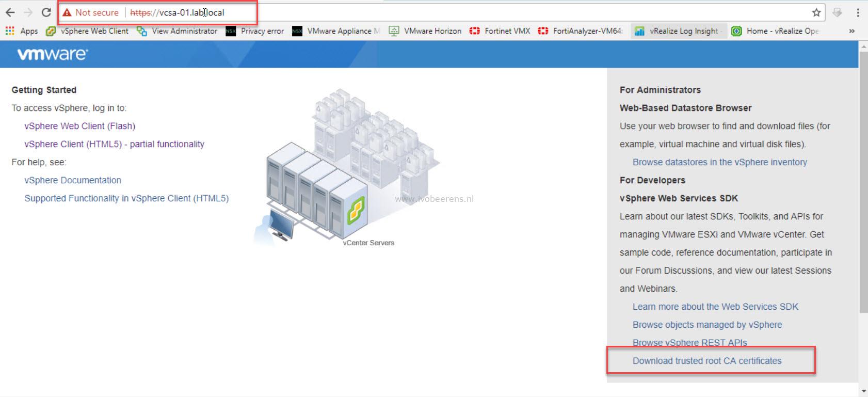Open Browse vSphere REST APIs link
Viewport: 868px width, 397px height.
pos(689,343)
